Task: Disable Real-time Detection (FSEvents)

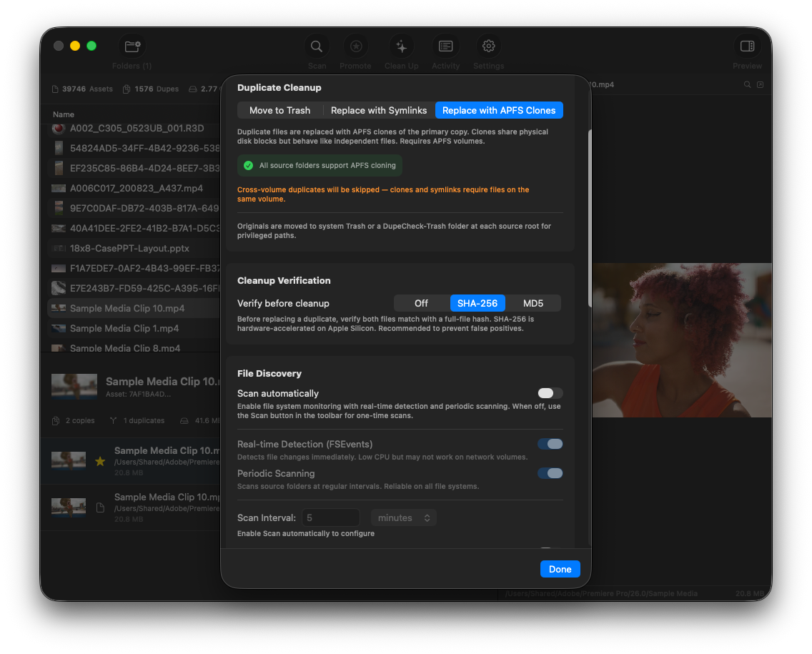Action: tap(550, 443)
